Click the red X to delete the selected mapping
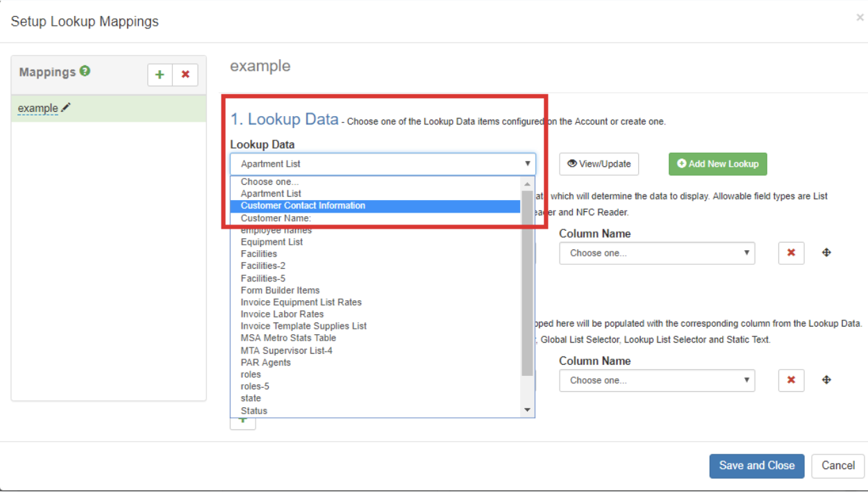The height and width of the screenshot is (492, 868). 185,74
